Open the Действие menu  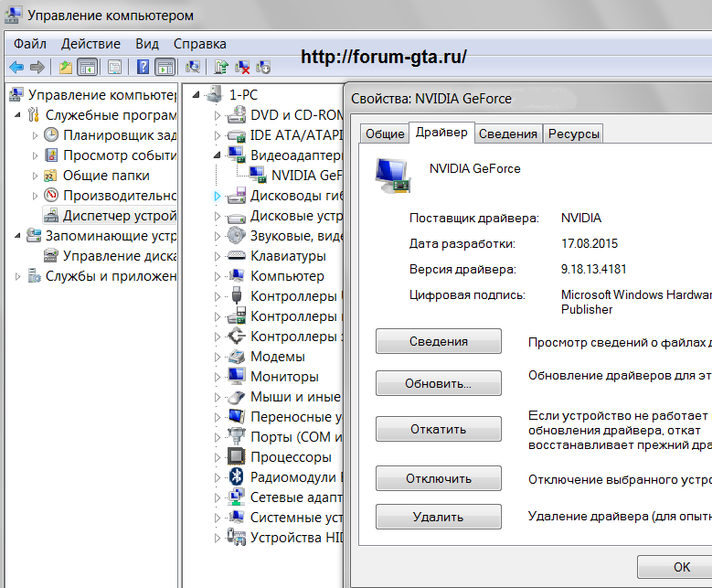point(90,44)
